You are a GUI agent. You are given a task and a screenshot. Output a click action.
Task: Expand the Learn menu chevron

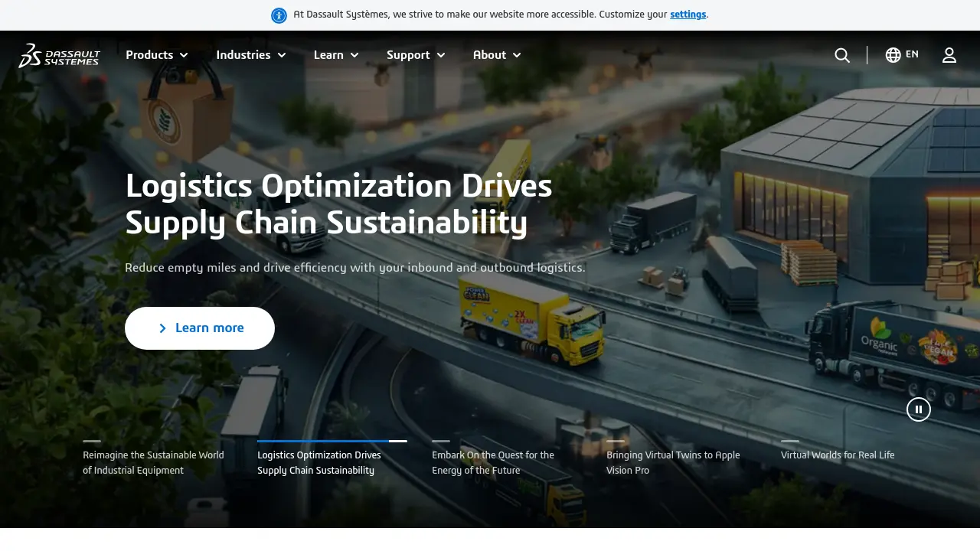pos(354,55)
